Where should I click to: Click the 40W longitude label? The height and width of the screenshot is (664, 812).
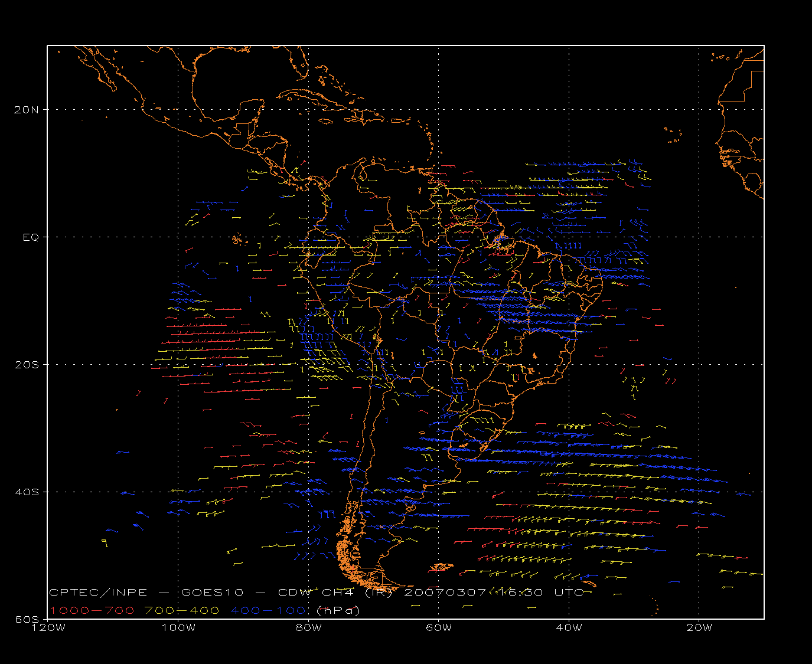click(569, 627)
